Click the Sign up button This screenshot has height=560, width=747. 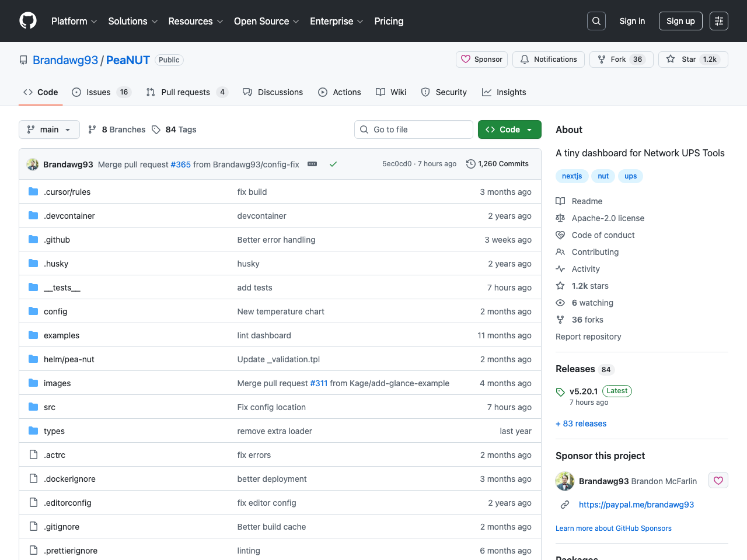[680, 21]
